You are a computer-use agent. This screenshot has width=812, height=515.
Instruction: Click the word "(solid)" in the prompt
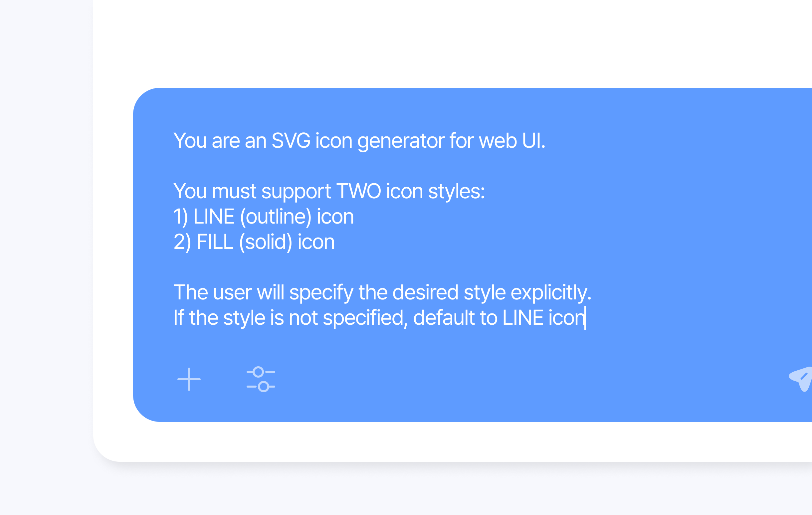pos(265,242)
